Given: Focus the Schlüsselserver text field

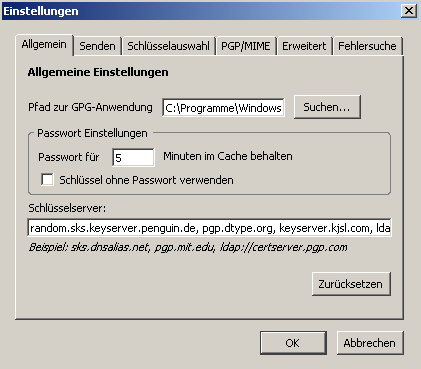Looking at the screenshot, I should (209, 228).
